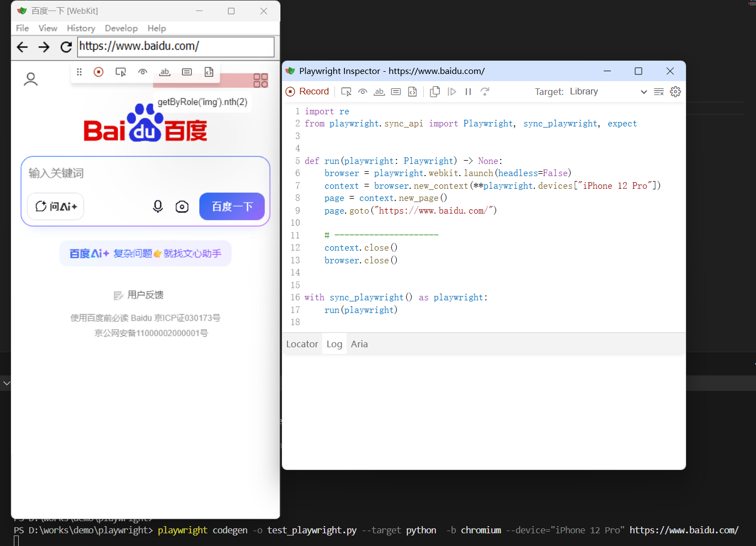Select assert snapshot in browser overlay toolbar
756x546 pixels.
pos(209,72)
